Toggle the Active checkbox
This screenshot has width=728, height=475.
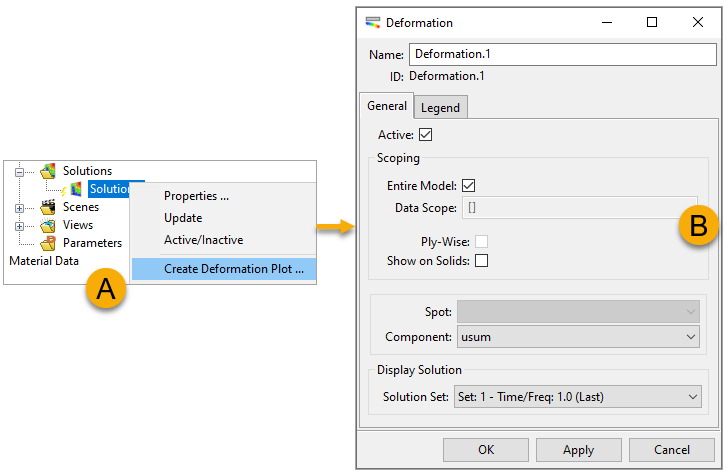[x=425, y=135]
